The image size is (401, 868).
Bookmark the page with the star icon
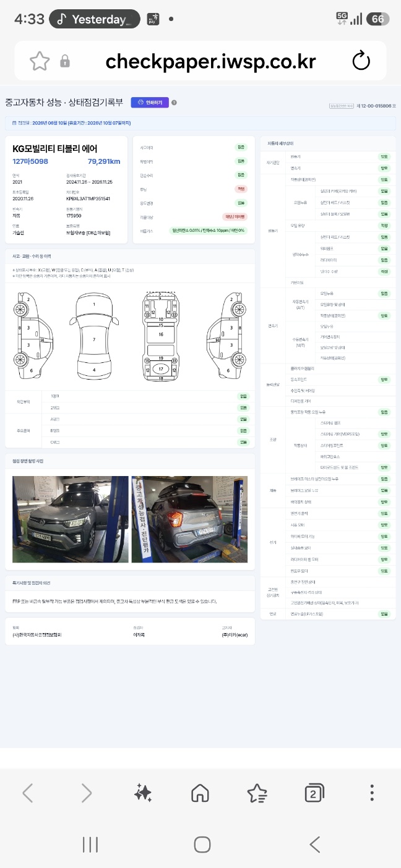[40, 61]
